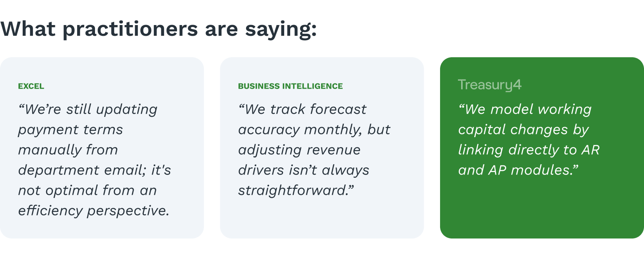Open the Excel testimonial card
The height and width of the screenshot is (254, 644).
pos(102,148)
